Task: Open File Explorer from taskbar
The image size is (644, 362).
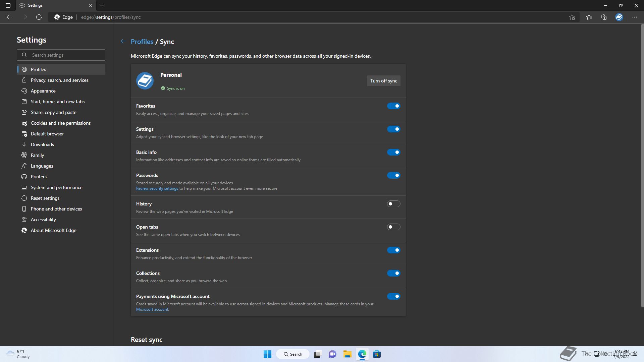Action: (x=347, y=354)
